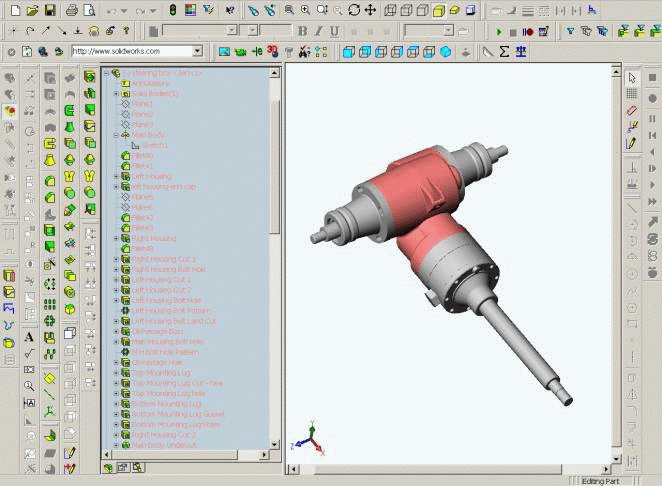This screenshot has width=662, height=486.
Task: Click the feature tree horizontal scrollbar thumb
Action: (174, 455)
